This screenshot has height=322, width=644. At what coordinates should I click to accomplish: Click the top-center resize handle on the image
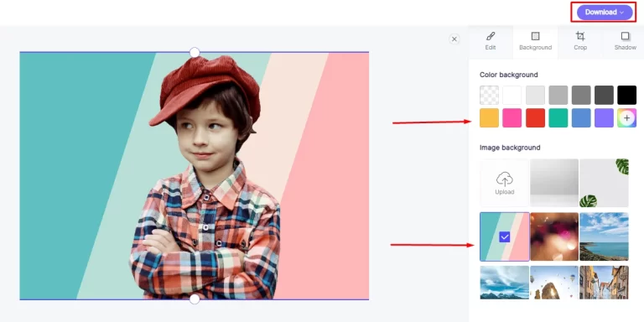click(195, 52)
